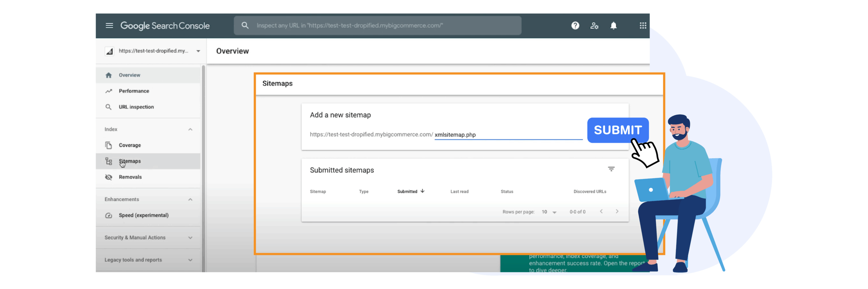Change the rows per page dropdown
Screen dimensions: 868x289
tap(549, 212)
